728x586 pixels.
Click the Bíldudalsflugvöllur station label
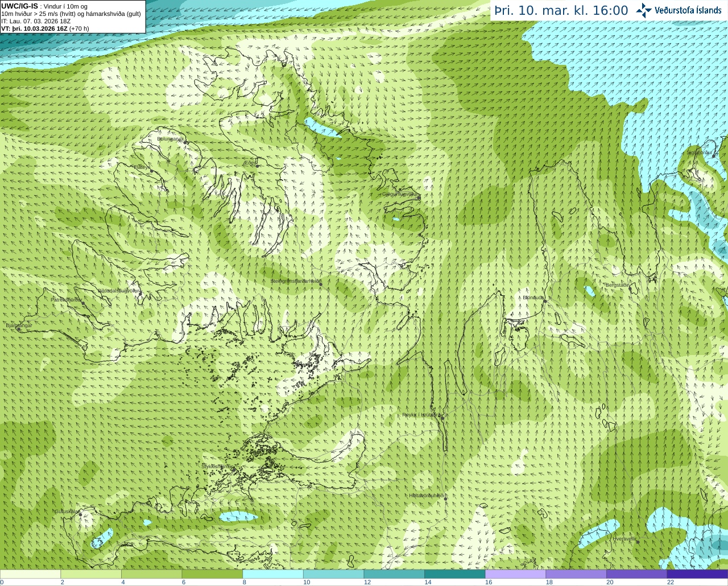point(118,291)
